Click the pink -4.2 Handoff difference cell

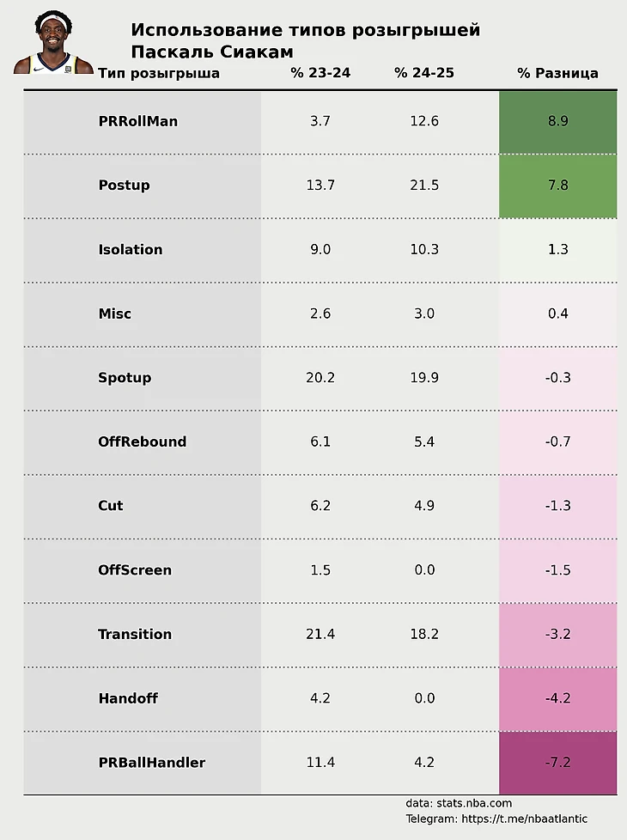(x=557, y=698)
